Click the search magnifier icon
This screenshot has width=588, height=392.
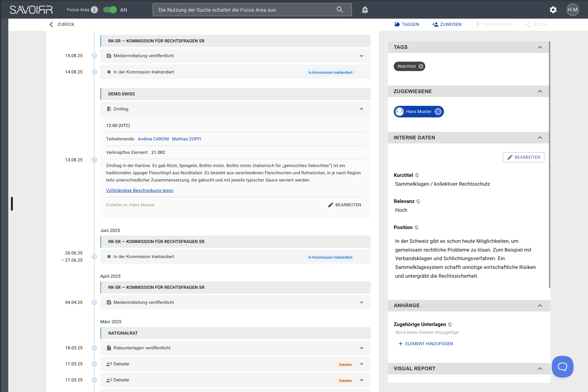(340, 10)
